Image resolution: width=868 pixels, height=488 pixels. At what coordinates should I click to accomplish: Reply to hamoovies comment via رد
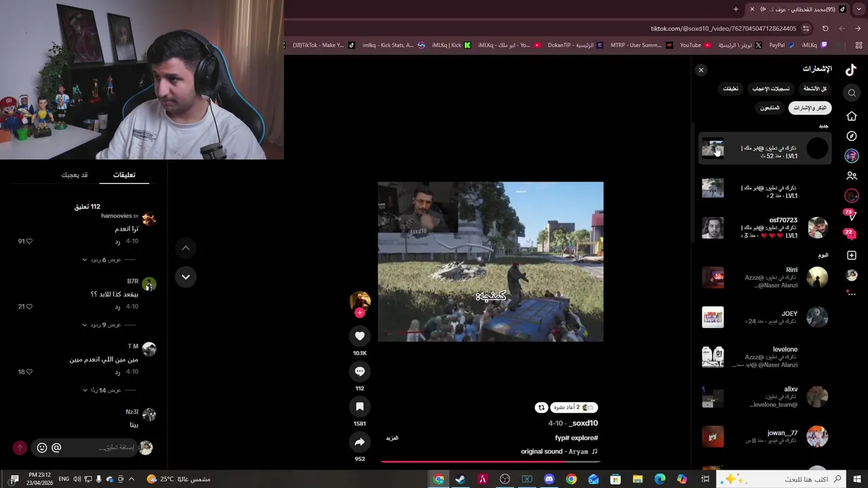(x=117, y=241)
